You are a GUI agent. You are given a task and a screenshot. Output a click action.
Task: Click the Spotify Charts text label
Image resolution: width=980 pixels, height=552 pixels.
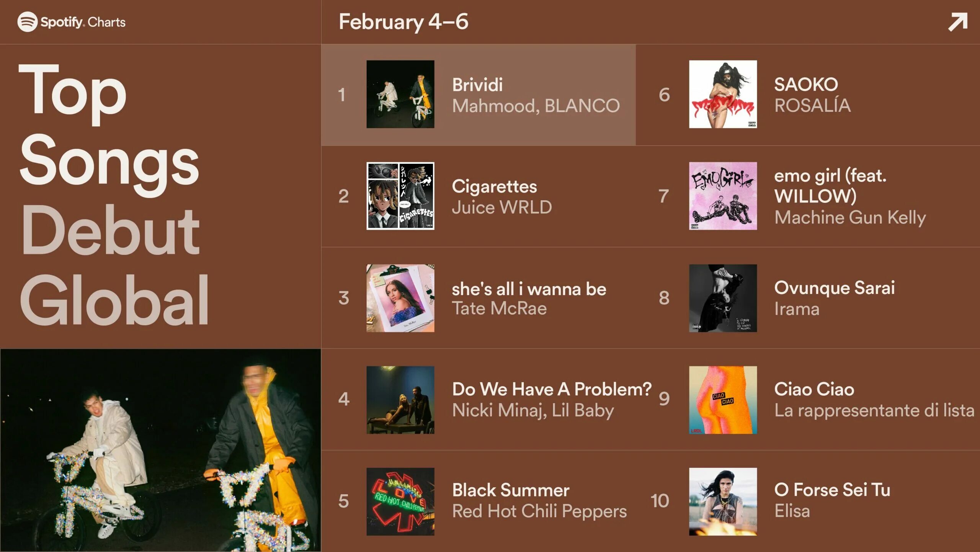point(83,22)
